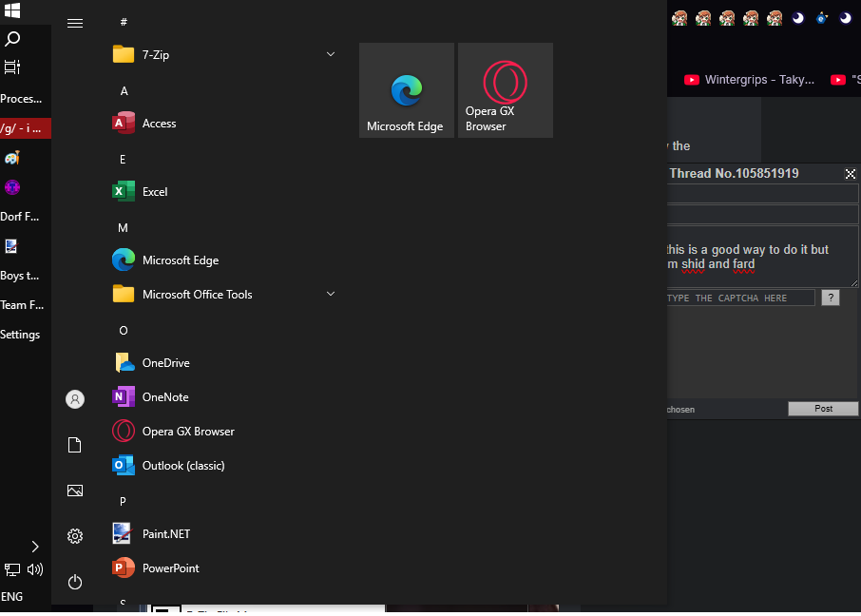Open network status tray icon
Screen dimensions: 861x616
pos(11,569)
